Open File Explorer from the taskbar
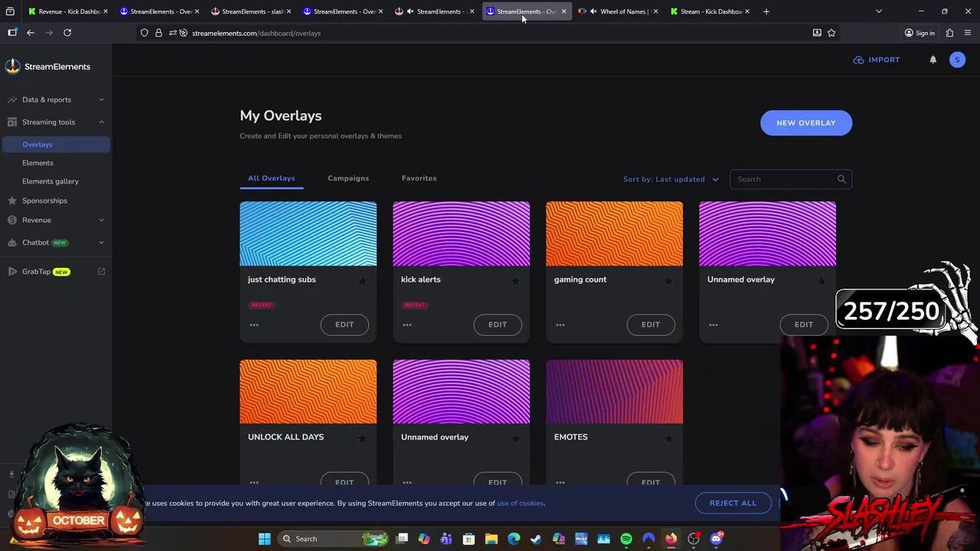The height and width of the screenshot is (551, 980). click(492, 539)
